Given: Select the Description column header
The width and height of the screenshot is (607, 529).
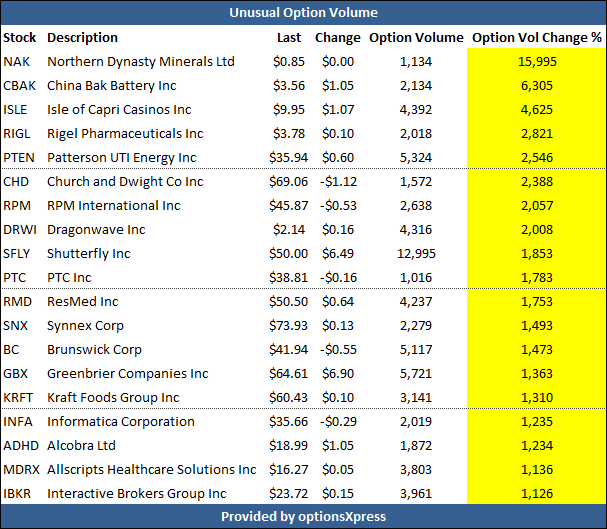Looking at the screenshot, I should 82,38.
